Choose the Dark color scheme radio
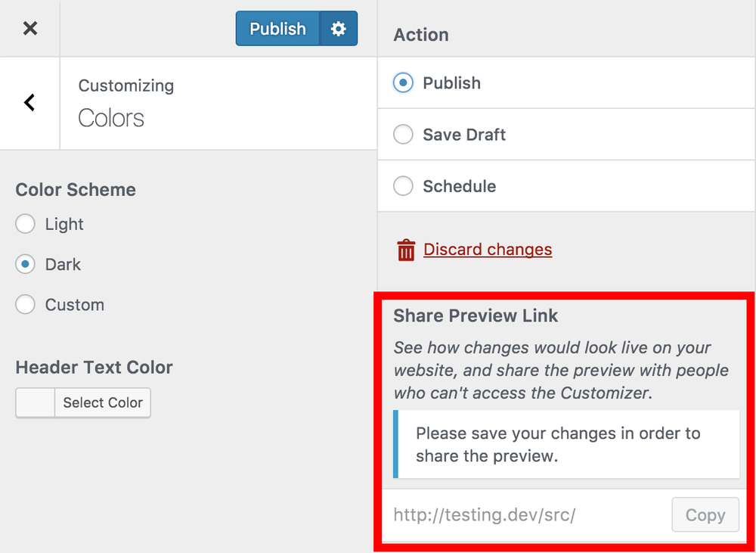 tap(25, 265)
